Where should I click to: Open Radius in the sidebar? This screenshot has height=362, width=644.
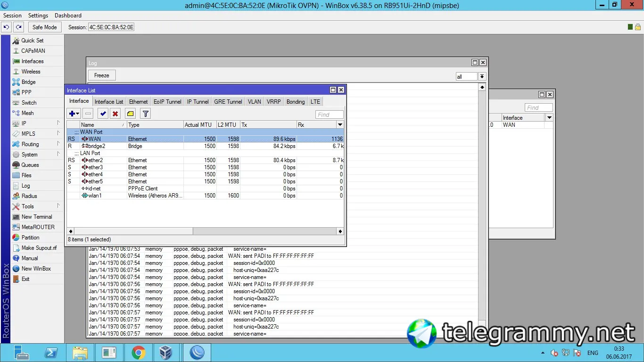click(x=29, y=196)
